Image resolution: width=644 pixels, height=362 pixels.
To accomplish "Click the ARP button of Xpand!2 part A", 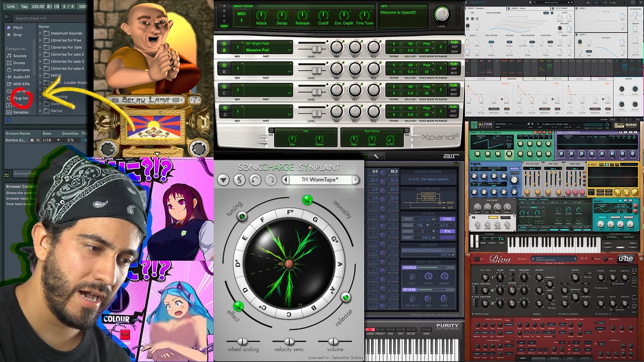I will pyautogui.click(x=454, y=47).
